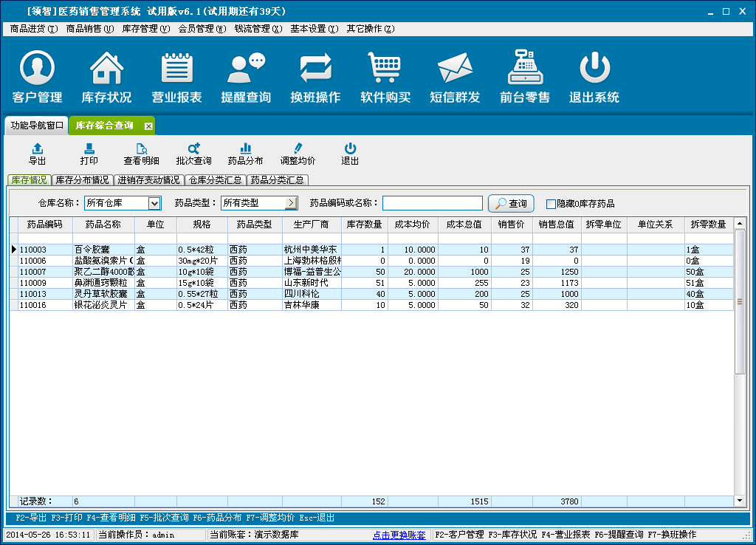Open 前台零售 cash register icon
Image resolution: width=756 pixels, height=545 pixels.
coord(525,69)
